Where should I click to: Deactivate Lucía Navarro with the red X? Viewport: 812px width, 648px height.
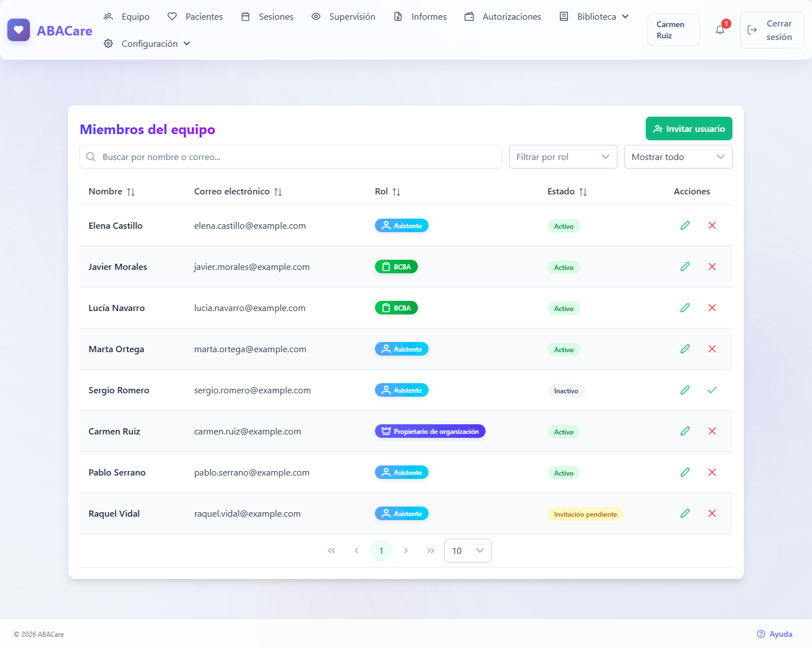click(x=712, y=308)
